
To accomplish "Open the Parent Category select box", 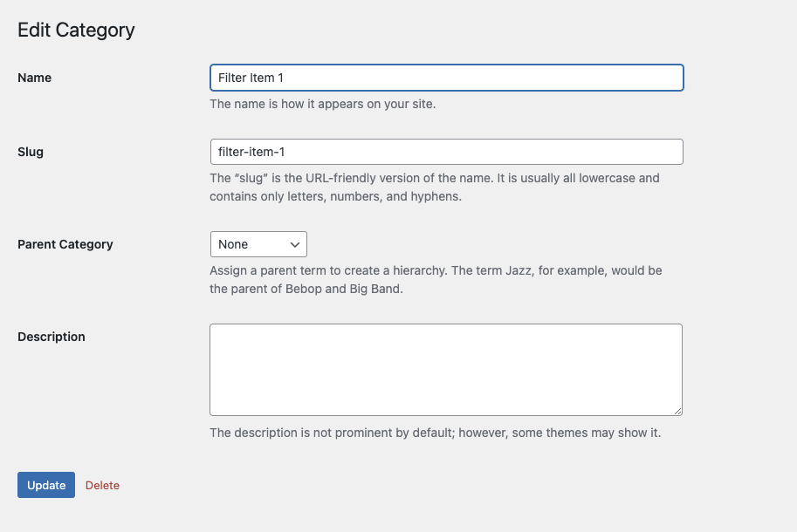I will (x=258, y=244).
